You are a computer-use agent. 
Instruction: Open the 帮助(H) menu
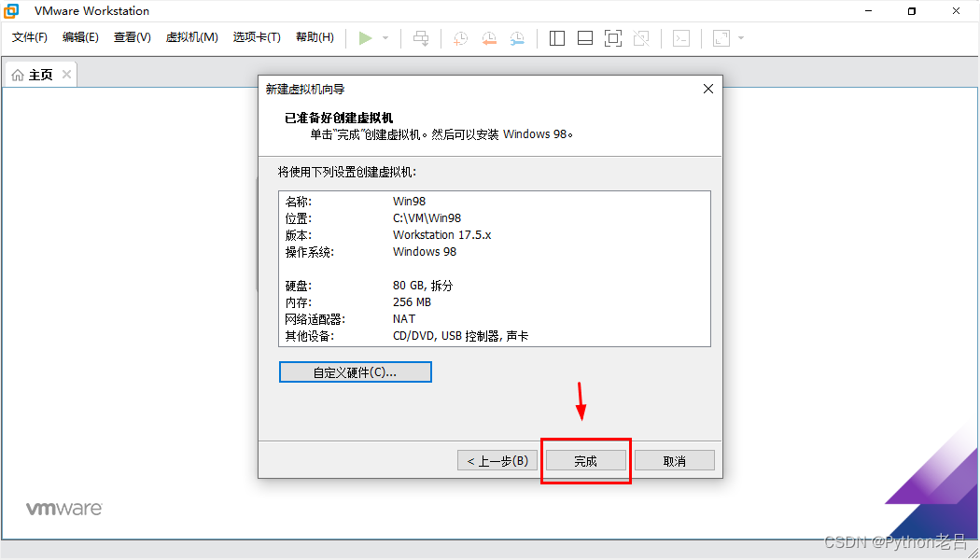[x=315, y=37]
